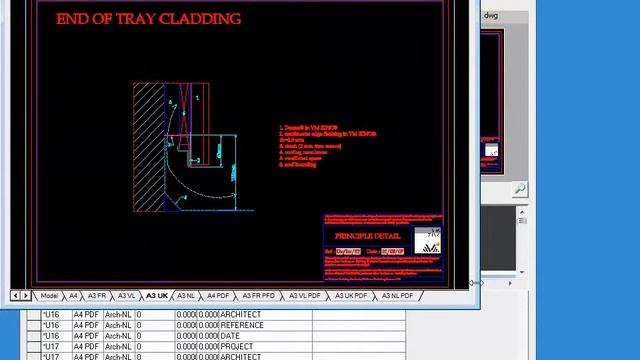Click the grip handle of the right panel scrollbar
640x360 pixels.
(x=522, y=221)
